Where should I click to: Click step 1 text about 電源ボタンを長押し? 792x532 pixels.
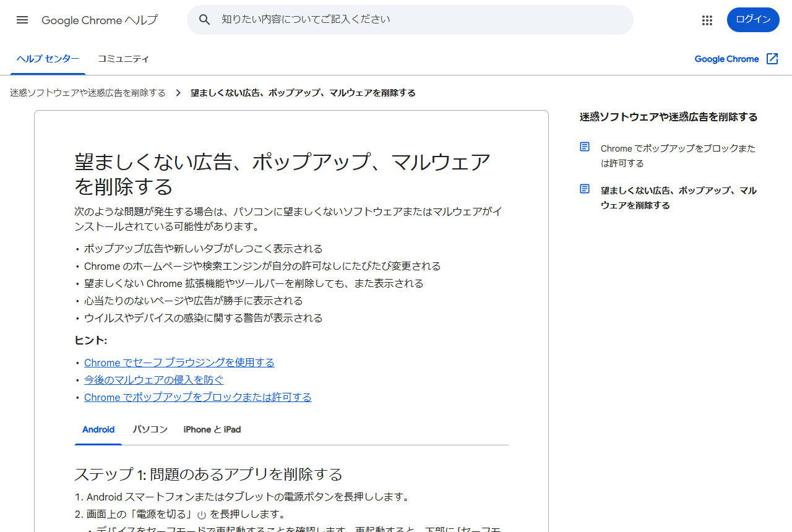(x=248, y=497)
